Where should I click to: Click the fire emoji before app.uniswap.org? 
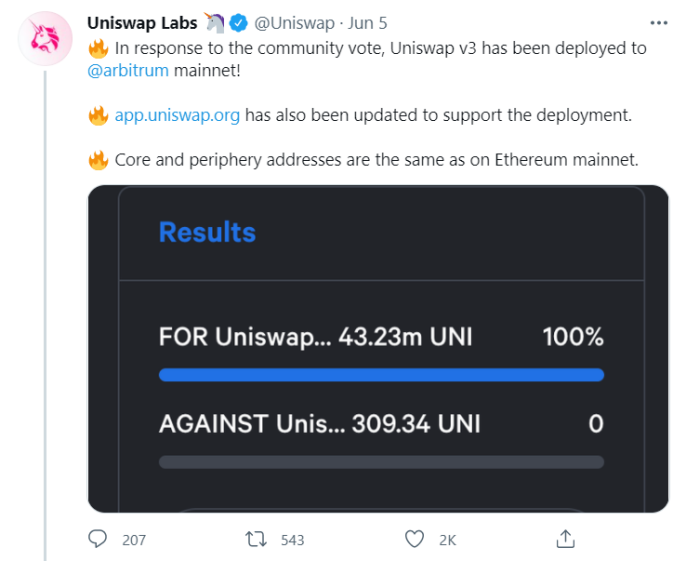coord(98,114)
